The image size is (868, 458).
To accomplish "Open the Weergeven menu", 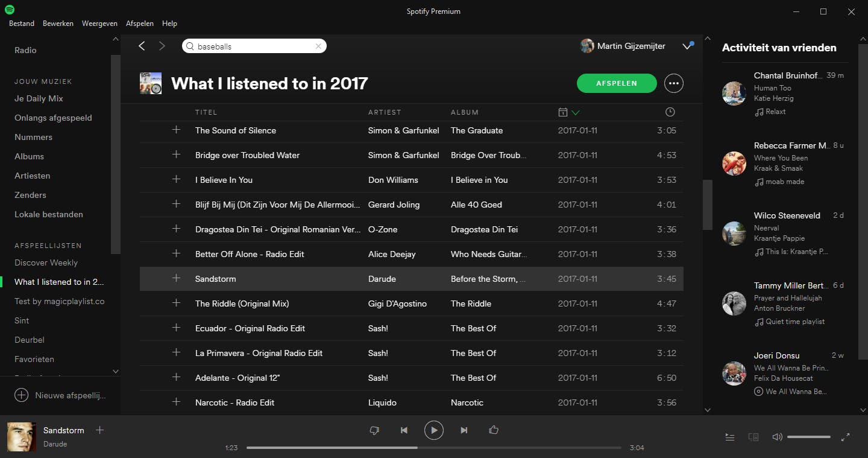I will 100,24.
